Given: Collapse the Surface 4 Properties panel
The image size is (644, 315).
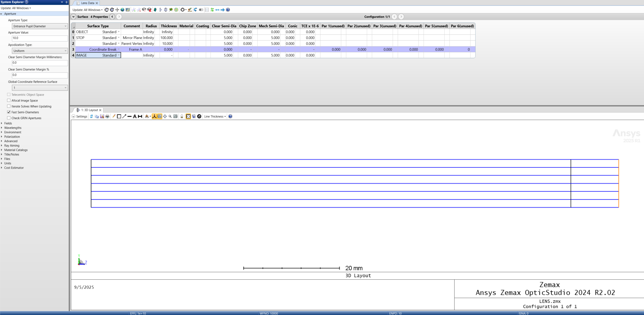Looking at the screenshot, I should tap(73, 17).
